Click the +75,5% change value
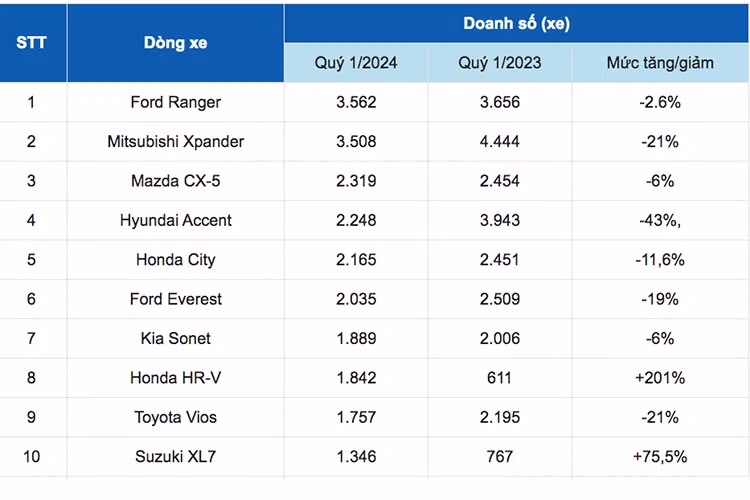 660,456
